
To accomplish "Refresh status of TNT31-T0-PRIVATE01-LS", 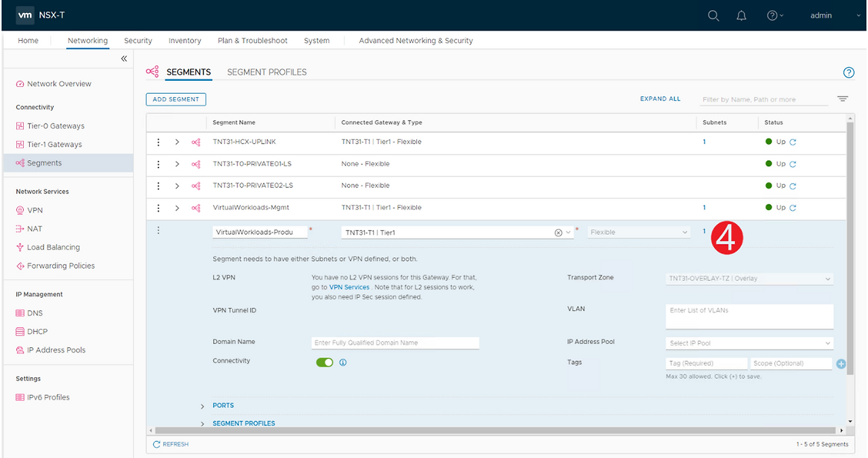I will point(793,164).
